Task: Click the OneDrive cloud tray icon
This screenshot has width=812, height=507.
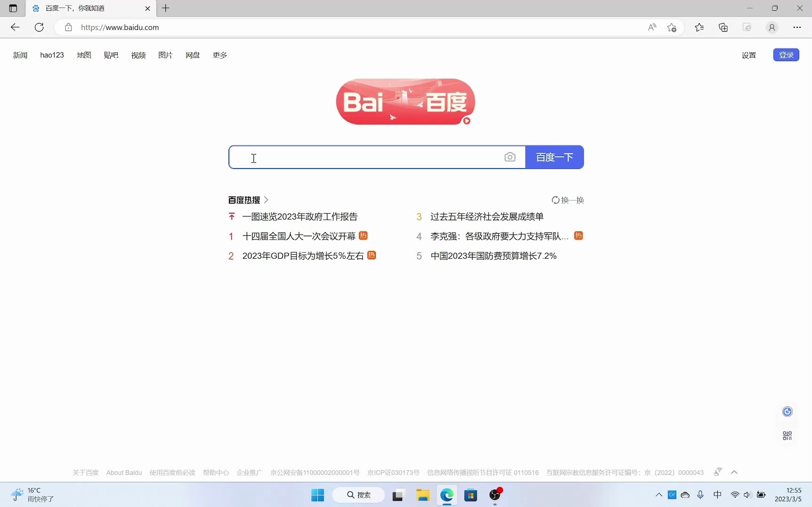Action: (x=685, y=495)
